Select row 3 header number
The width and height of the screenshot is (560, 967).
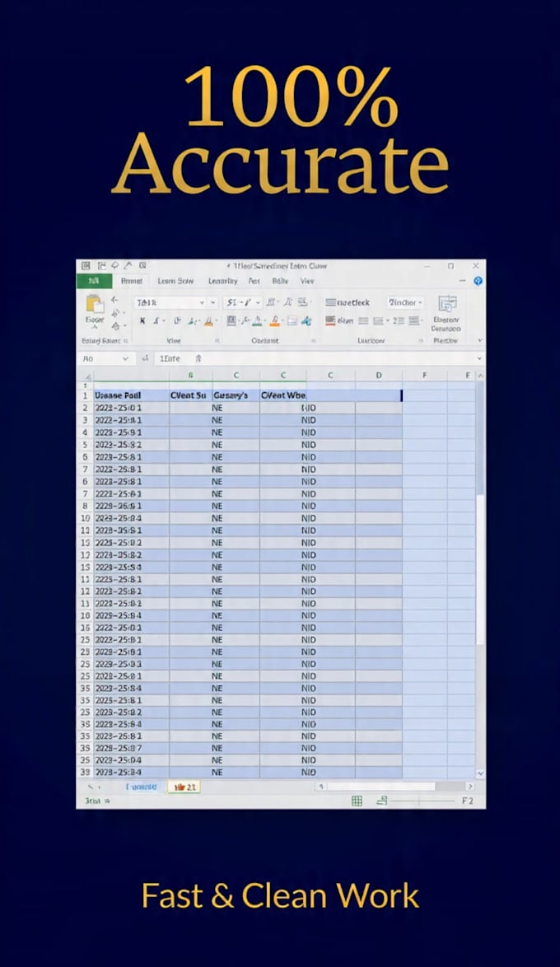(x=85, y=420)
